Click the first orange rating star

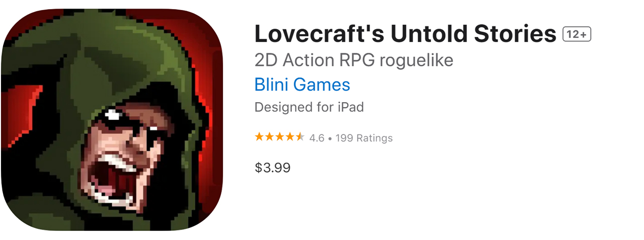260,137
